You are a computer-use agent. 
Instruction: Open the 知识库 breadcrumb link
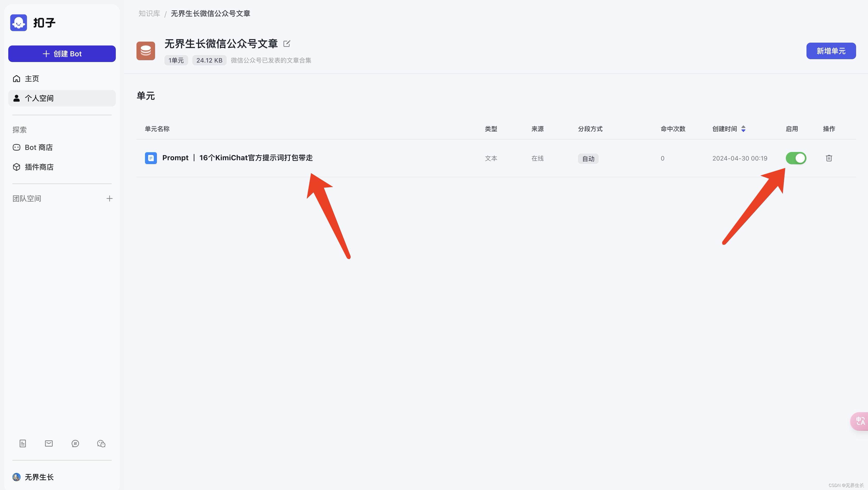149,13
